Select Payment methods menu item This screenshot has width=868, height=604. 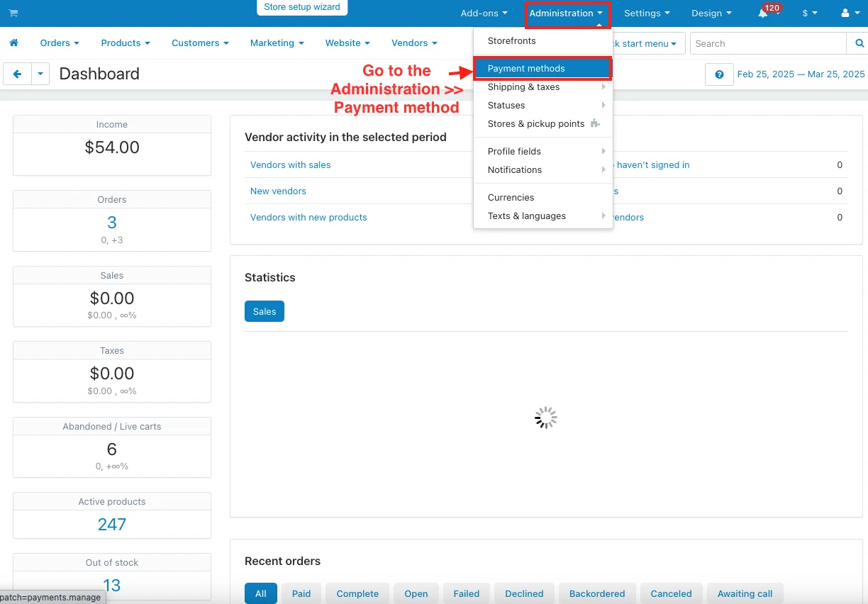coord(543,69)
